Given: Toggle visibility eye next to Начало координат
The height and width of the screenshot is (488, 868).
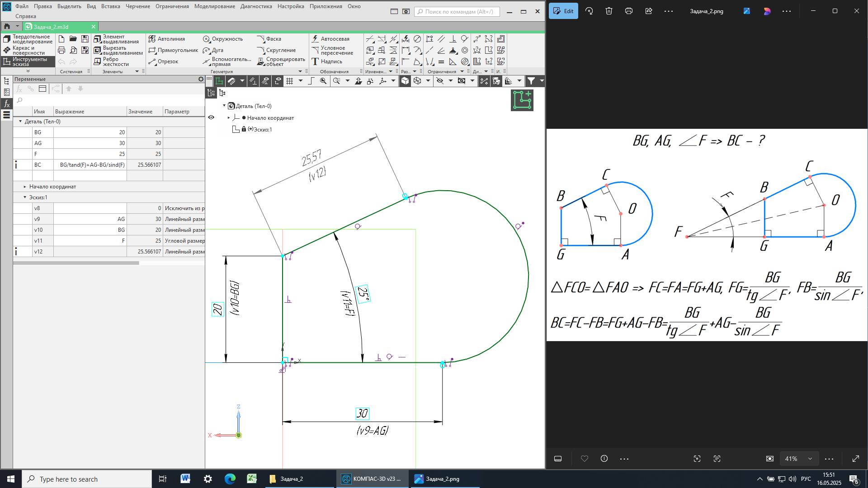Looking at the screenshot, I should pos(211,117).
